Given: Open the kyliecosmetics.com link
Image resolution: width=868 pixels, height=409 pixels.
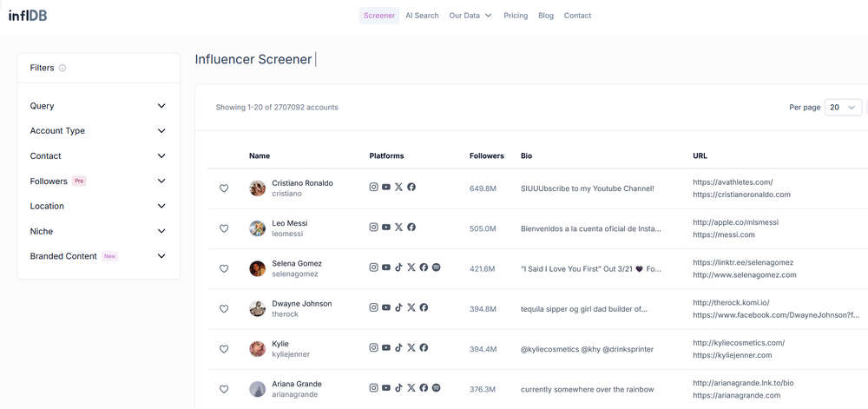Looking at the screenshot, I should (739, 343).
